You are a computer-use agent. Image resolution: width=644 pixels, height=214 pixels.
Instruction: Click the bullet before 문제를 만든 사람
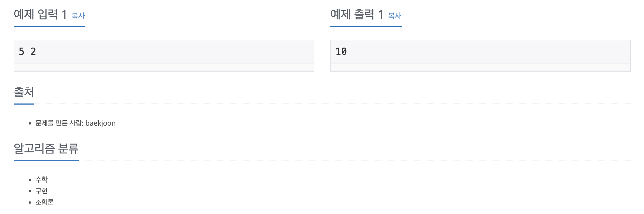30,123
